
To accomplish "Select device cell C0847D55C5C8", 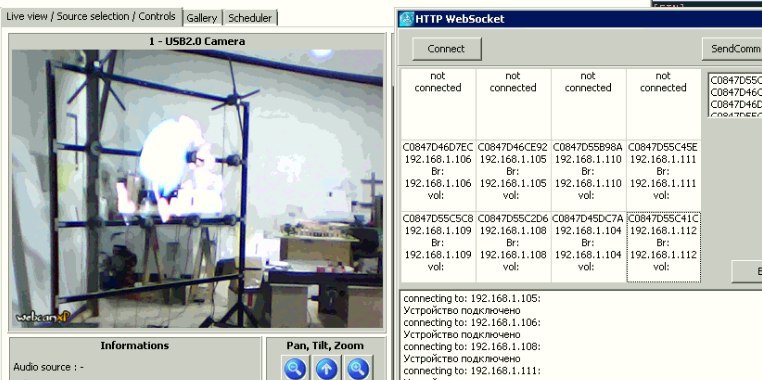I will pos(438,247).
